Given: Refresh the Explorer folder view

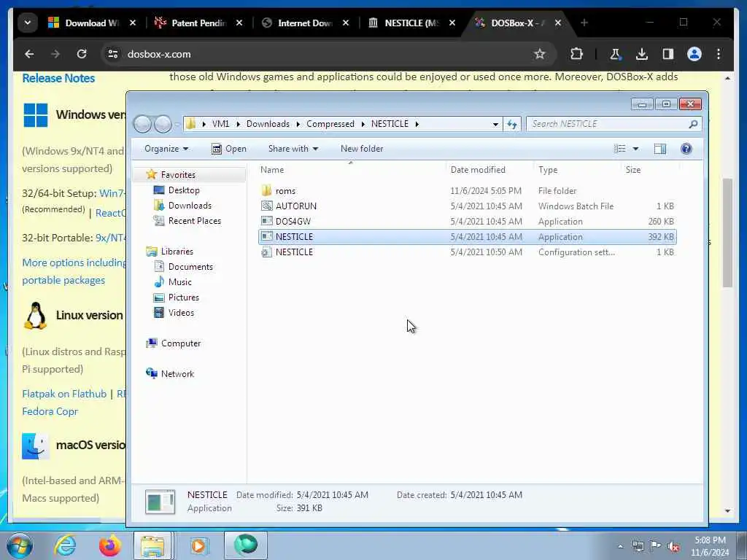Looking at the screenshot, I should [512, 124].
